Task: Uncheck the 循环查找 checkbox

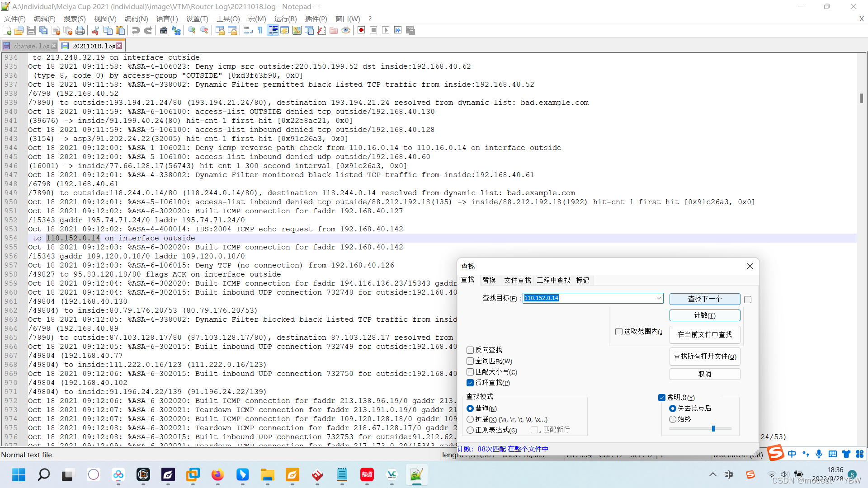Action: pos(470,383)
